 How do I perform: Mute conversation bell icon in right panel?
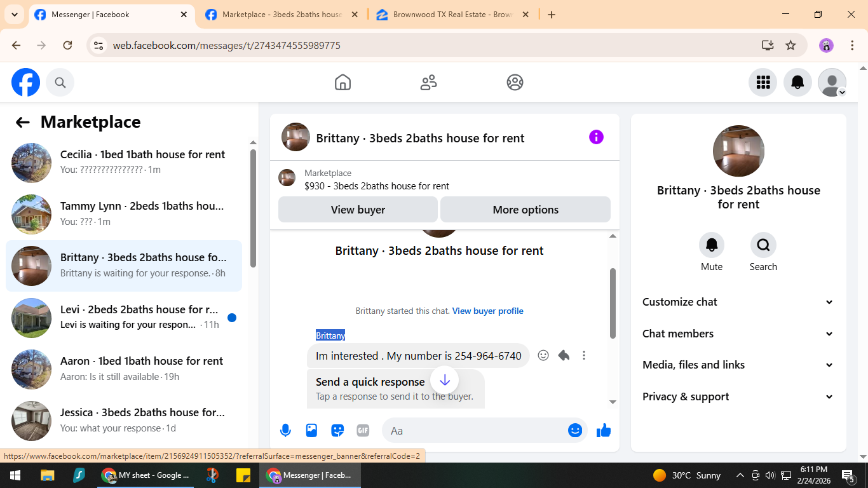tap(712, 245)
